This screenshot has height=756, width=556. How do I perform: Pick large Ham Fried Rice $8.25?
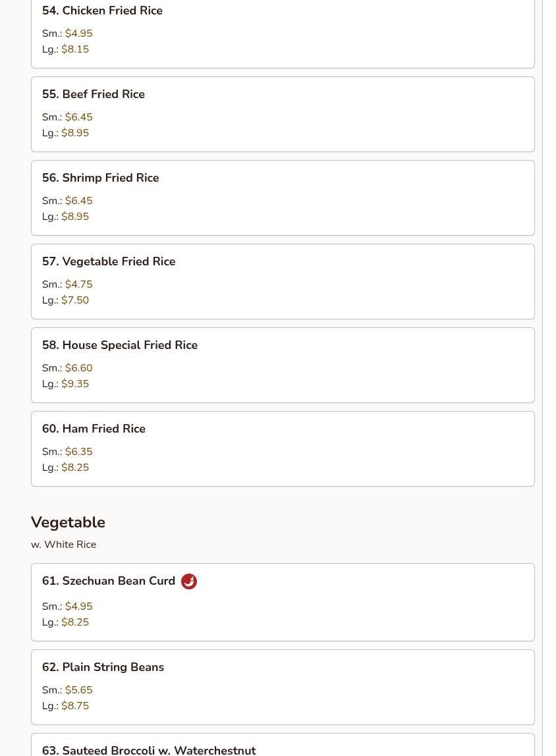point(74,467)
